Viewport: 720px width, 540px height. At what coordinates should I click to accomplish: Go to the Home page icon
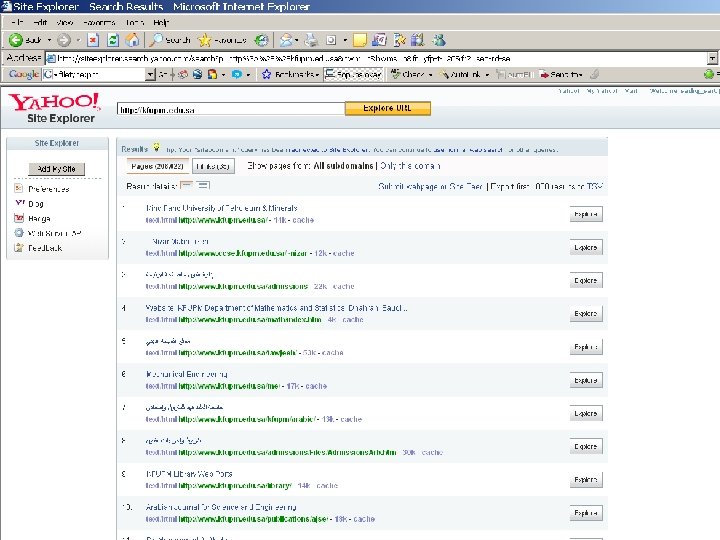[133, 40]
